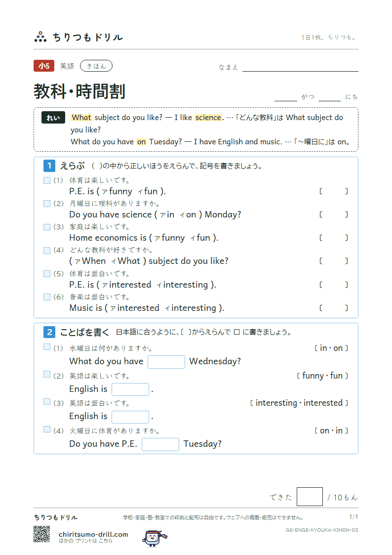
Task: Check box for section 1 question (3) 家庭は楽しいです
Action: pos(47,227)
